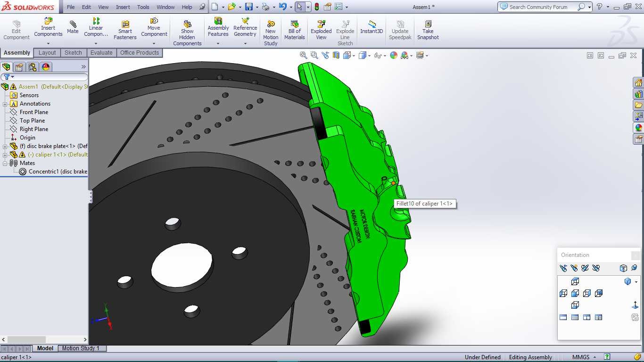644x362 pixels.
Task: Start a New Motion Study
Action: (271, 33)
